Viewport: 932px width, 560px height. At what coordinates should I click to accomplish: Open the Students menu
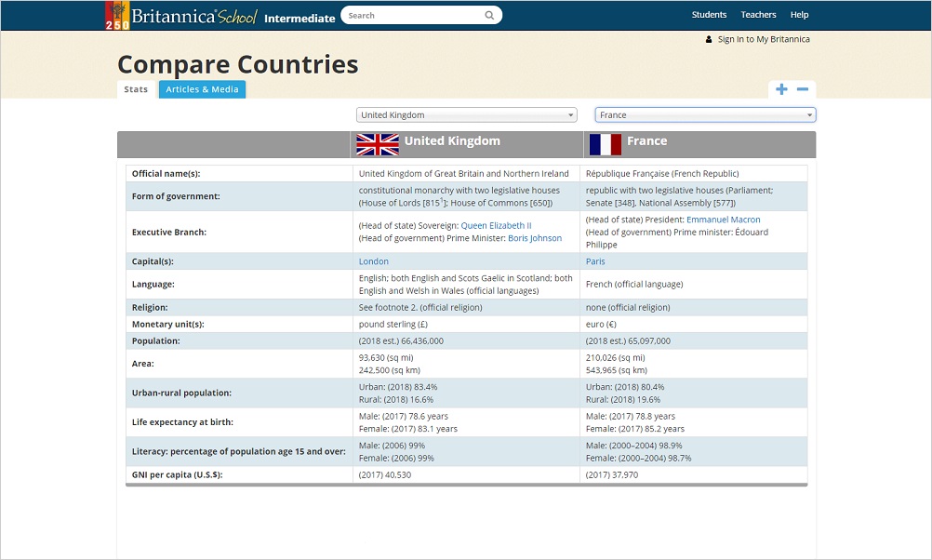click(709, 15)
